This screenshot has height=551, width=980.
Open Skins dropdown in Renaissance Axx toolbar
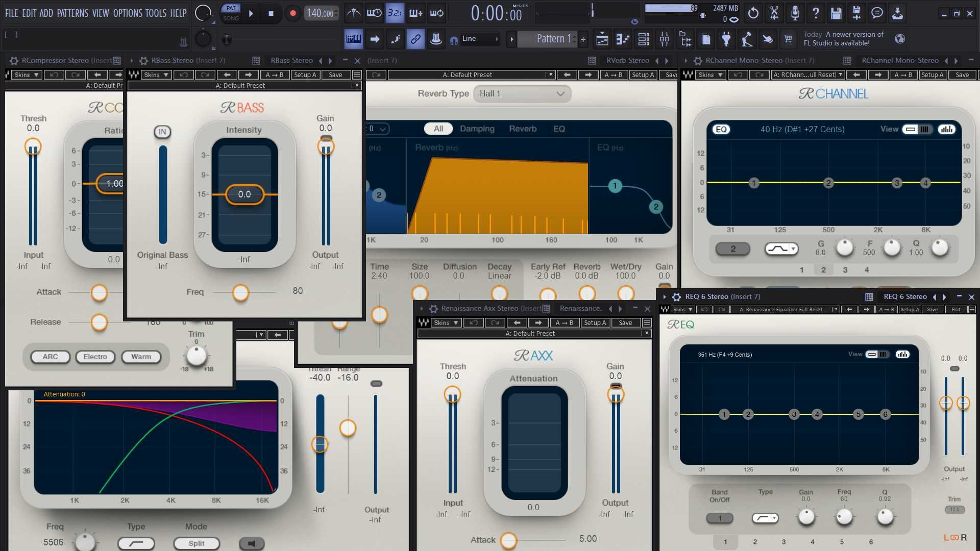[x=446, y=323]
